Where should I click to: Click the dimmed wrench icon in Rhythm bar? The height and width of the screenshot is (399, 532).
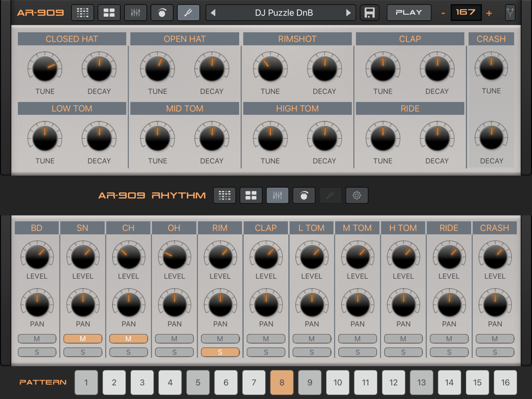coord(330,196)
